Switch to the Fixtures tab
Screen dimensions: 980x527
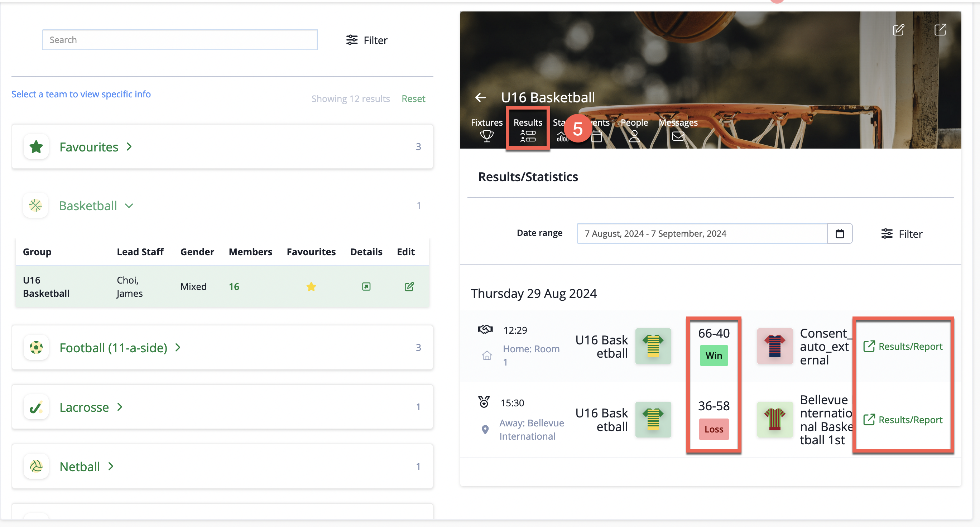[x=486, y=129]
